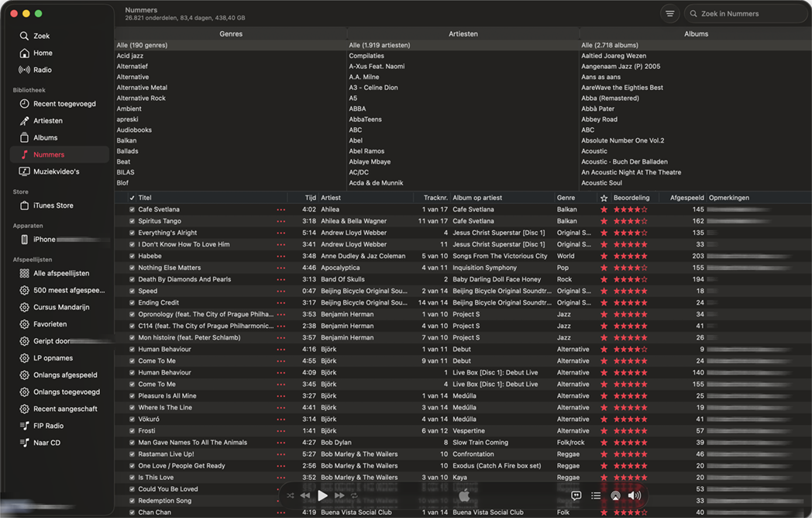The height and width of the screenshot is (518, 812).
Task: Open more options for Cafe Svetlana
Action: (281, 210)
